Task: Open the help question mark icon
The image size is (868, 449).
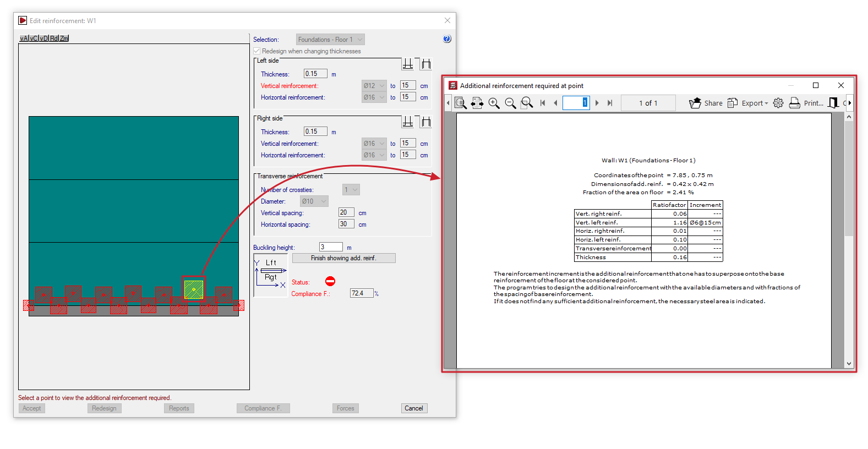Action: coord(447,39)
